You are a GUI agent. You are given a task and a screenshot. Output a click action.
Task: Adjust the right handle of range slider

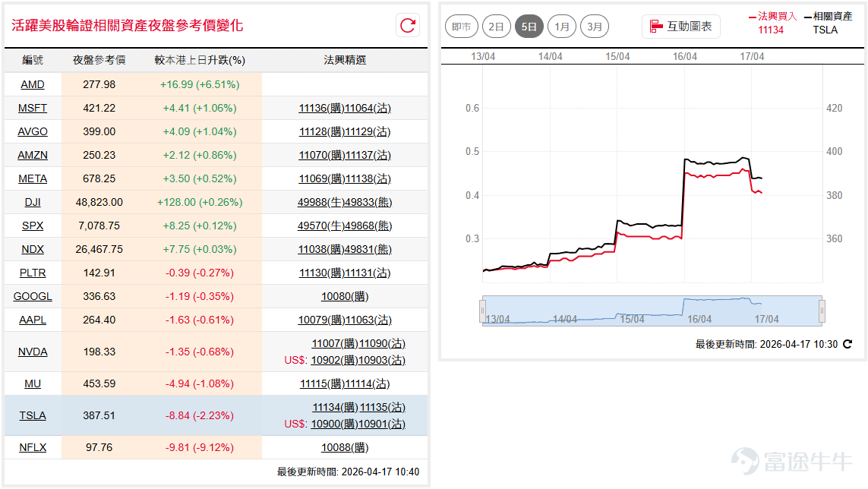[x=822, y=311]
